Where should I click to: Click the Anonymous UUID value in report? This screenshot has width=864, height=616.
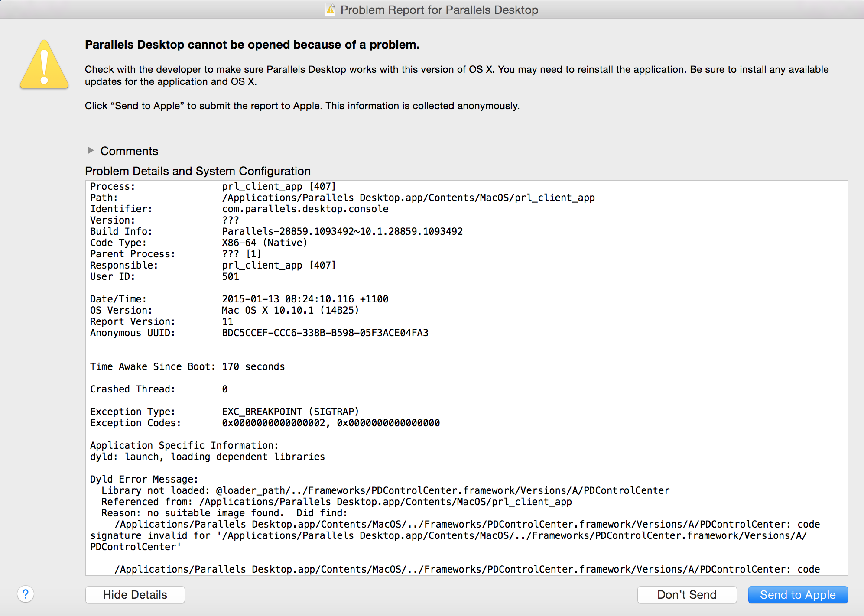click(325, 333)
